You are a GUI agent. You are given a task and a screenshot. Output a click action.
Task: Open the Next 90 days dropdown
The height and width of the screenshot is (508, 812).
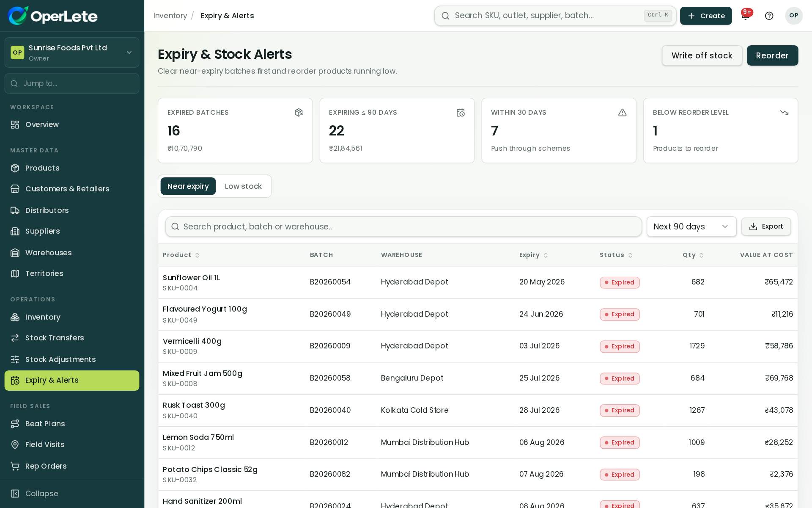point(691,226)
